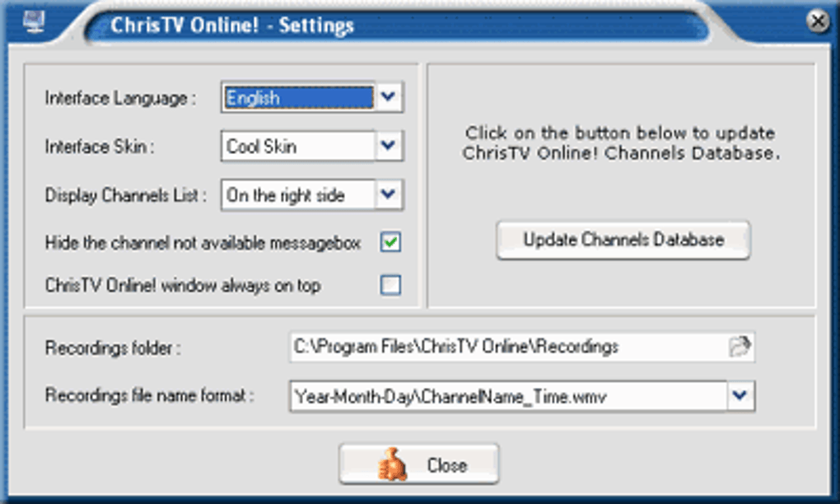
Task: Open the Display Channels List dropdown arrow
Action: pyautogui.click(x=388, y=194)
